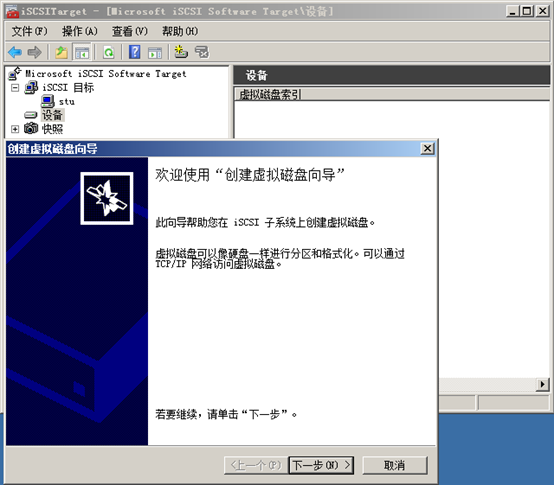Viewport: 554px width, 485px height.
Task: Click the 虚拟磁盘索引 column header
Action: (x=269, y=94)
